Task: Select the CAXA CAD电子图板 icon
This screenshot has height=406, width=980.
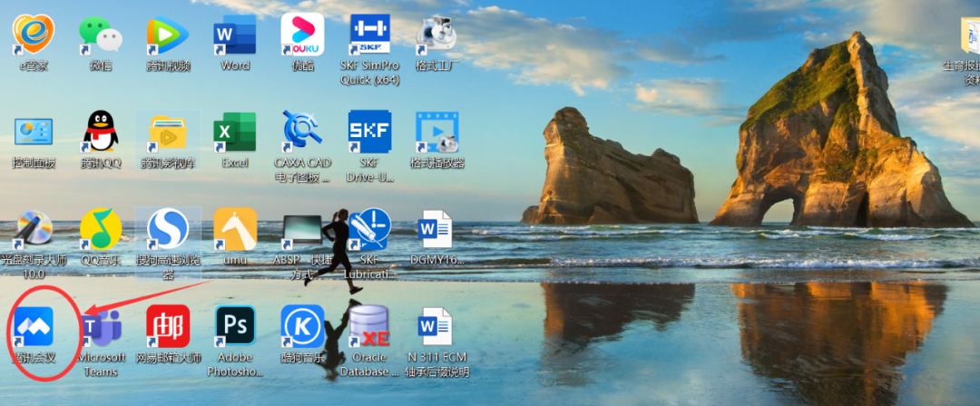Action: pyautogui.click(x=302, y=133)
